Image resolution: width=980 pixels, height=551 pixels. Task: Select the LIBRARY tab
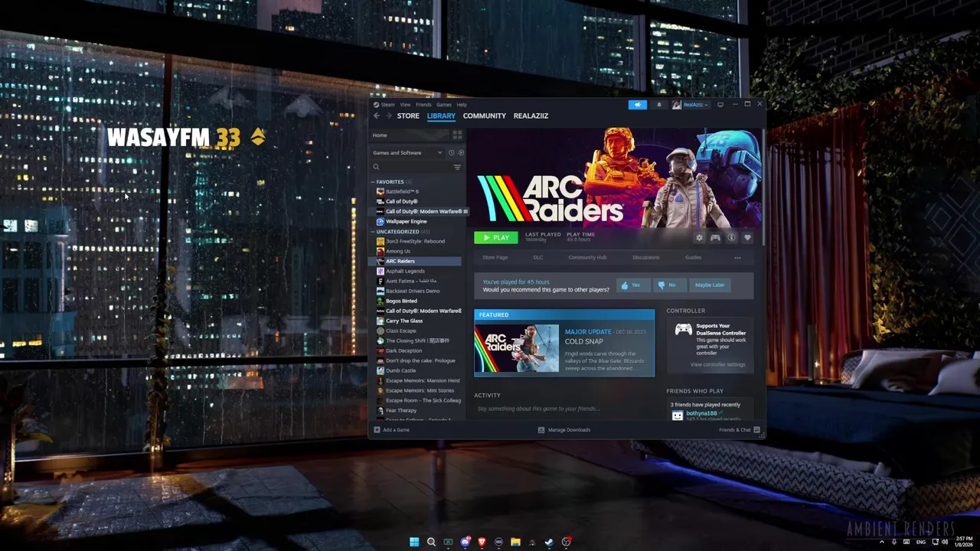(x=441, y=116)
